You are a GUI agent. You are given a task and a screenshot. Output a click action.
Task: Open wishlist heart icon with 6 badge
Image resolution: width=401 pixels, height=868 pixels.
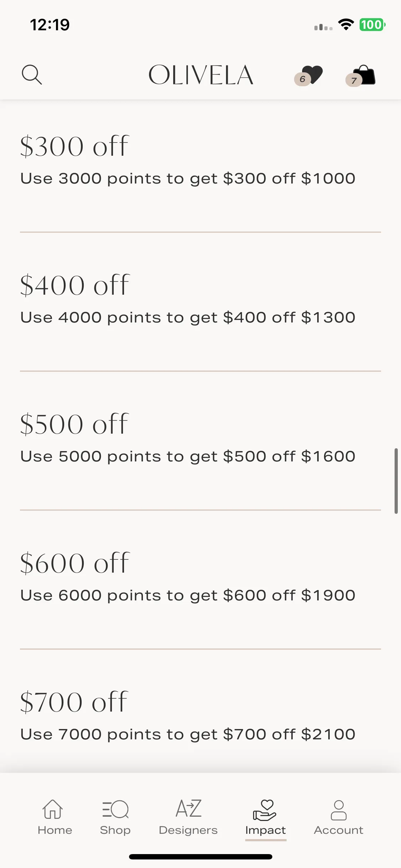pyautogui.click(x=309, y=76)
